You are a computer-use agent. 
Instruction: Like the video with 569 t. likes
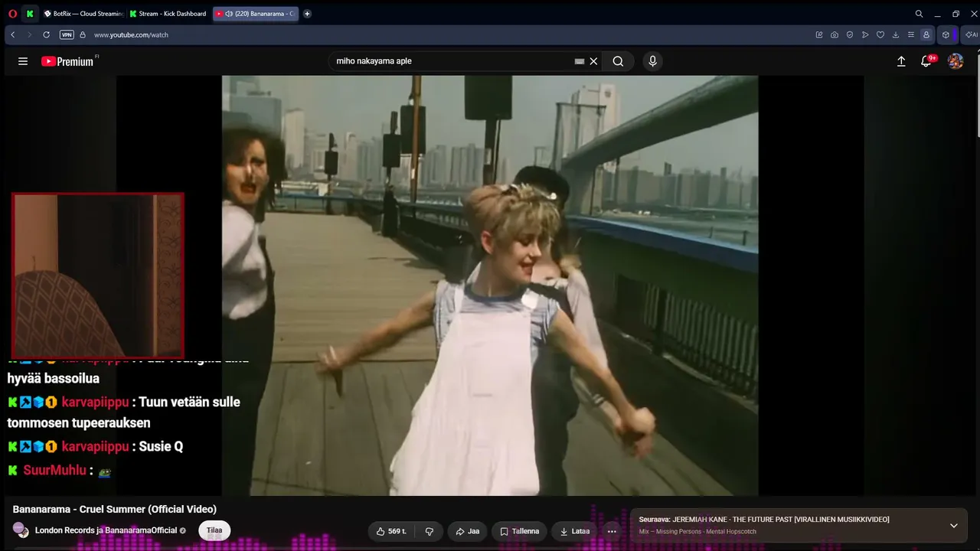[x=390, y=531]
